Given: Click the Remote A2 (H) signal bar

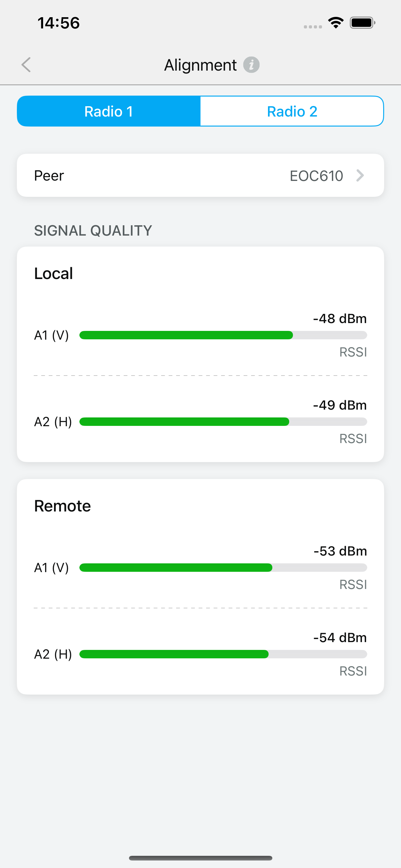Looking at the screenshot, I should point(223,654).
